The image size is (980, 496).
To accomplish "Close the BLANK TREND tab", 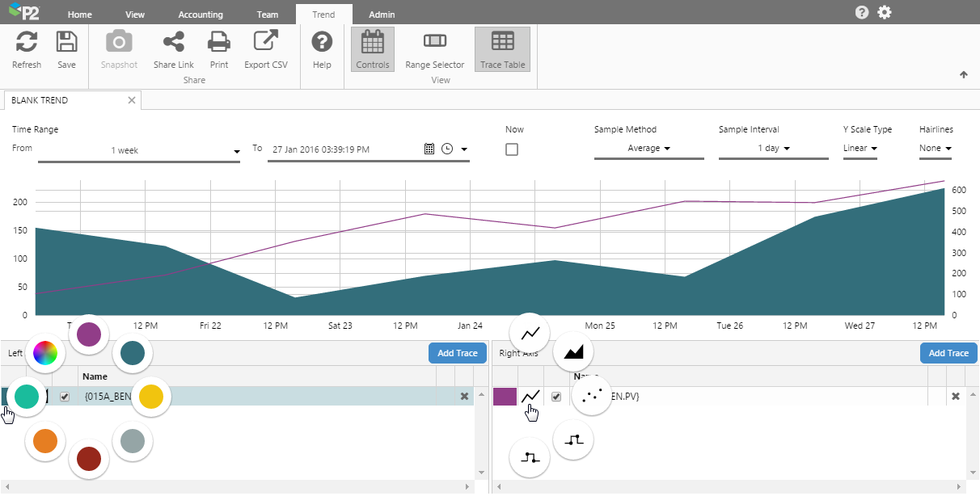I will (132, 100).
